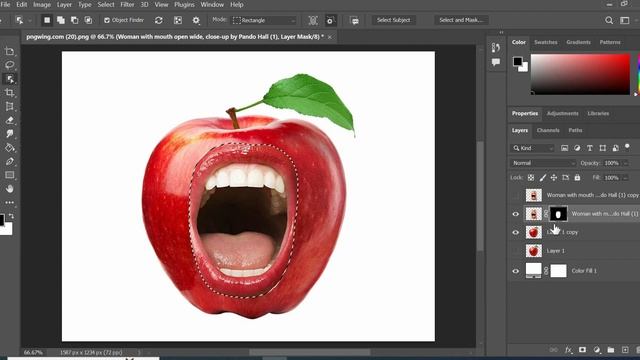Image resolution: width=640 pixels, height=360 pixels.
Task: Select the Lasso tool
Action: (x=9, y=65)
